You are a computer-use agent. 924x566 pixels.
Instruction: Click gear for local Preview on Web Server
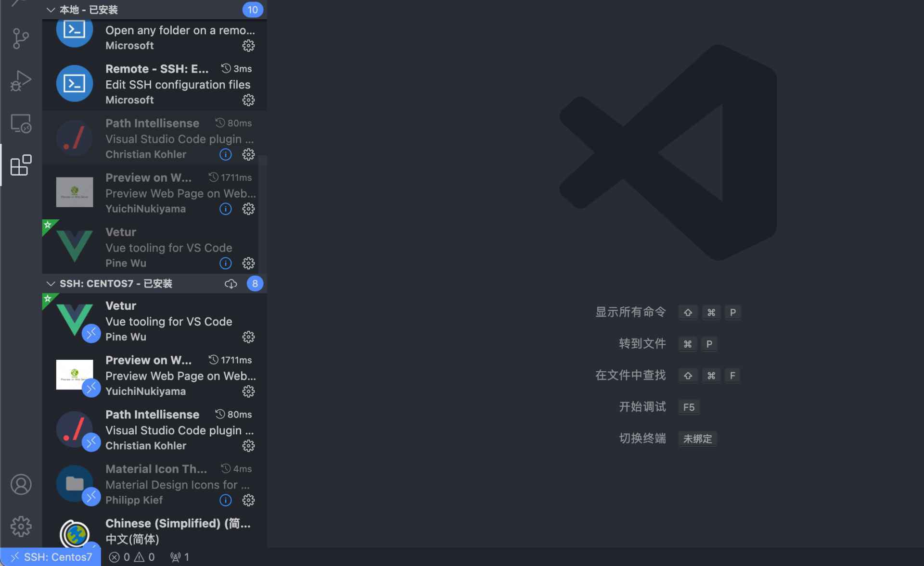pos(248,209)
